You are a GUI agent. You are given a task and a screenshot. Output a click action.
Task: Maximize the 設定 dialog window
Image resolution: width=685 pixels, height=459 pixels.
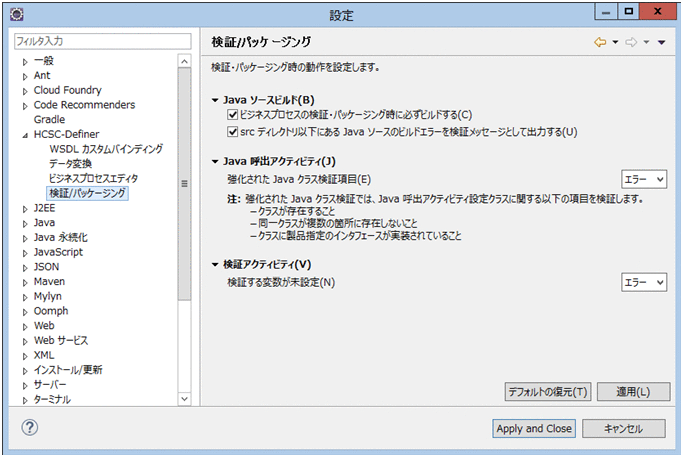click(629, 12)
